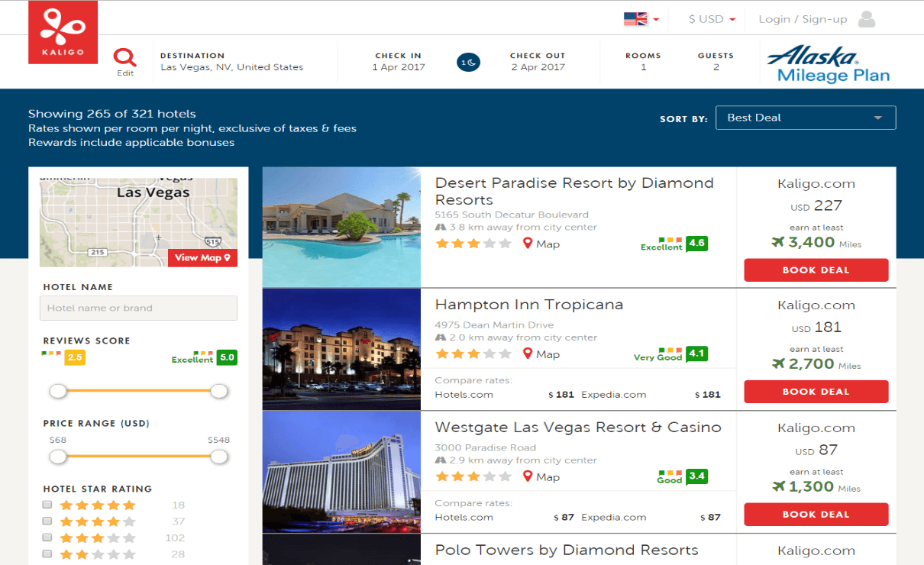
Task: Click the Alaska Mileage Plan logo
Action: click(x=828, y=64)
